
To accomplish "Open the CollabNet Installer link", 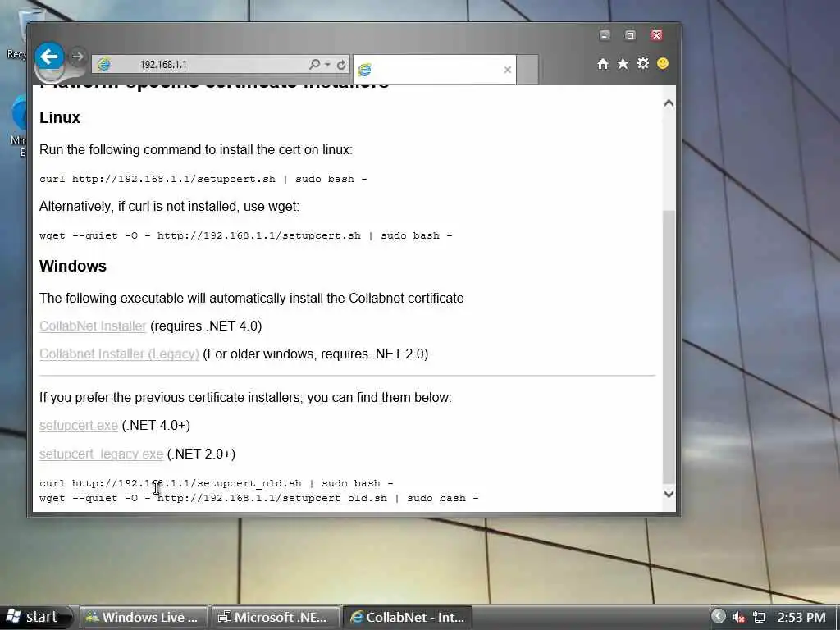I will point(93,326).
